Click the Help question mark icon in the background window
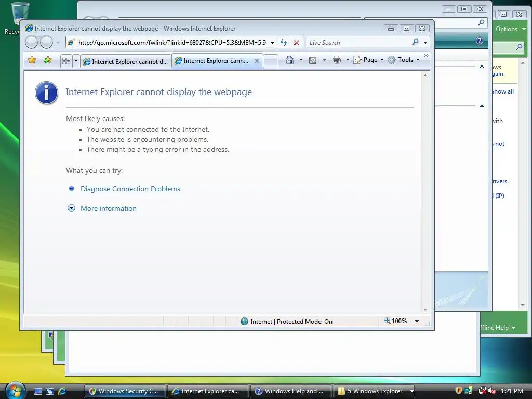 point(480,41)
